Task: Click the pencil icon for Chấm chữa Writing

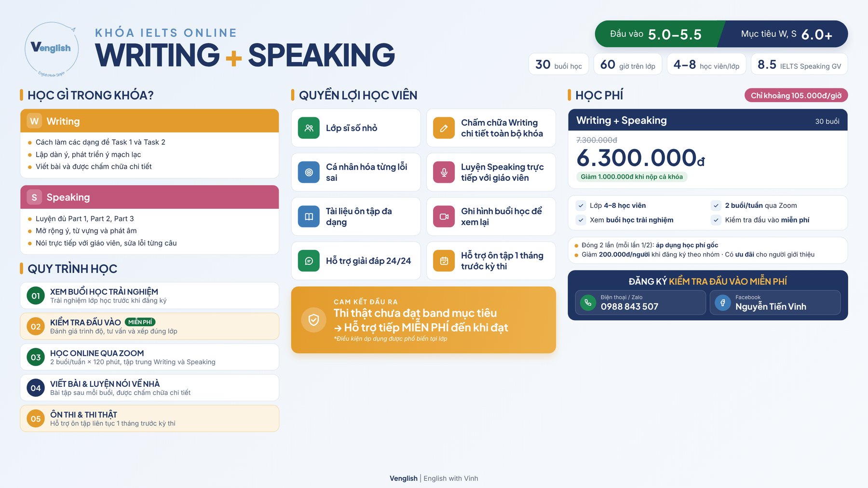Action: click(x=444, y=128)
